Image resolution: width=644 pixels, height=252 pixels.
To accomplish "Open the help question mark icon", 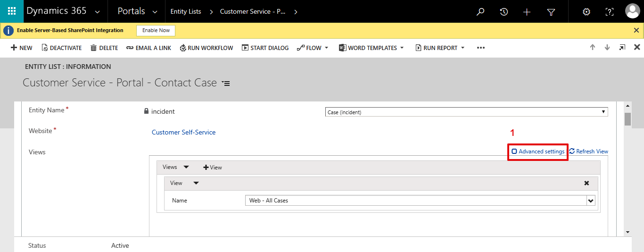I will pyautogui.click(x=610, y=12).
